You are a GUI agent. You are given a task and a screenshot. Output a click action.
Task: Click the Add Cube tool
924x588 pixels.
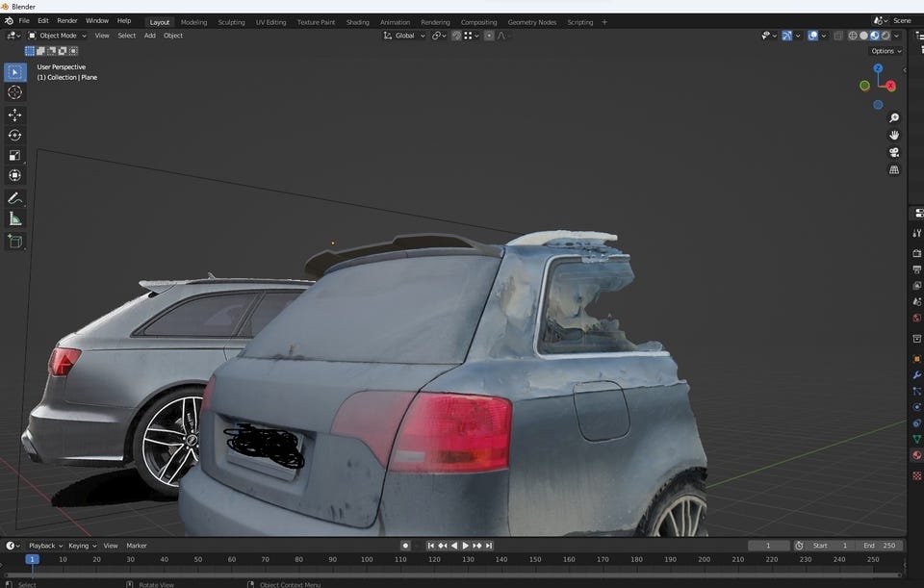(x=14, y=242)
